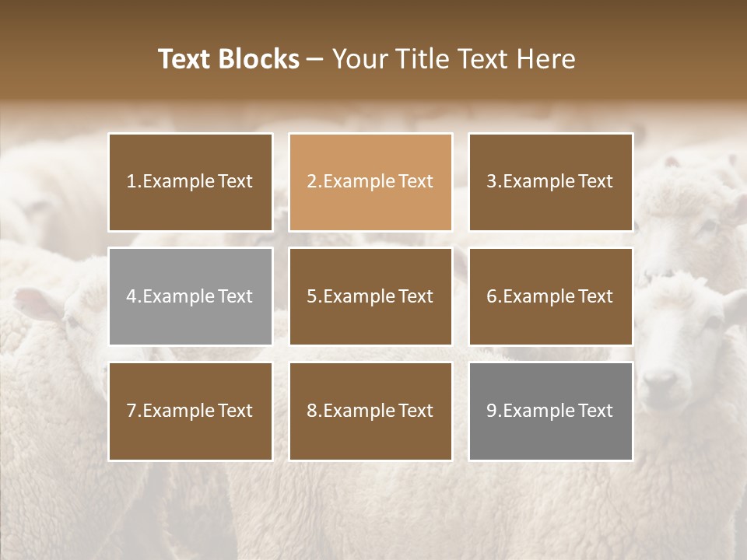This screenshot has width=747, height=560.
Task: Select the '7.Example Text' block
Action: (191, 411)
